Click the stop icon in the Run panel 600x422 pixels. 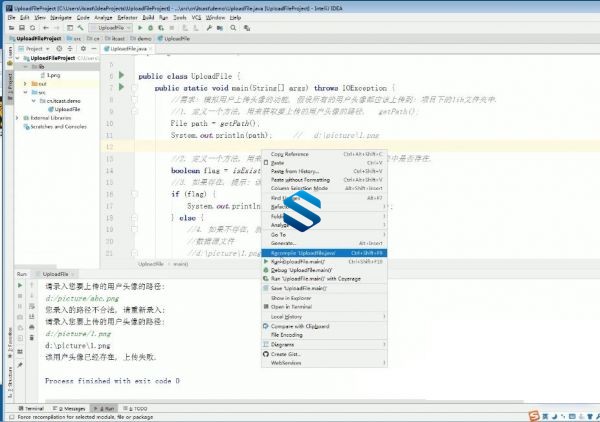20,296
